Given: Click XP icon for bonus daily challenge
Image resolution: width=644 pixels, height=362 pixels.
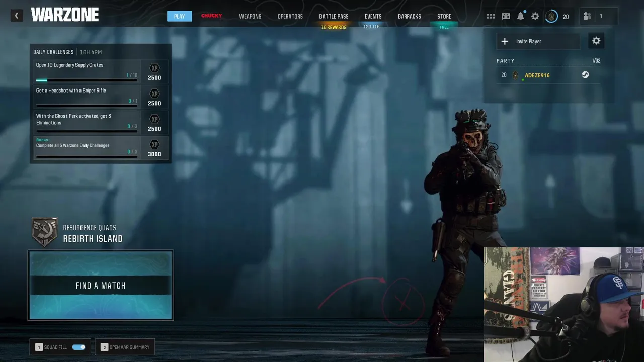Looking at the screenshot, I should [154, 144].
